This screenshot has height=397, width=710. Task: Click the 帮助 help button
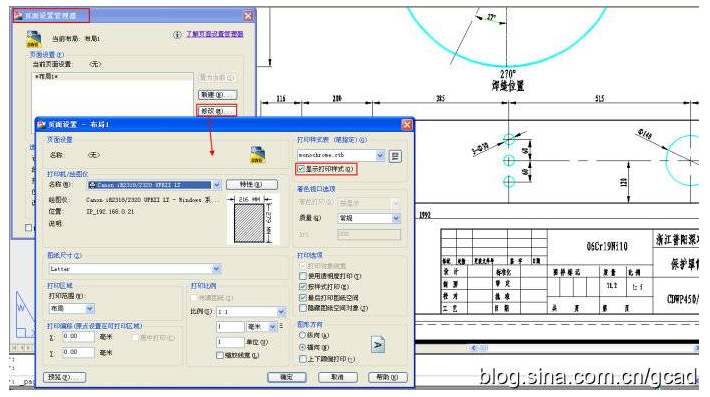tap(388, 377)
